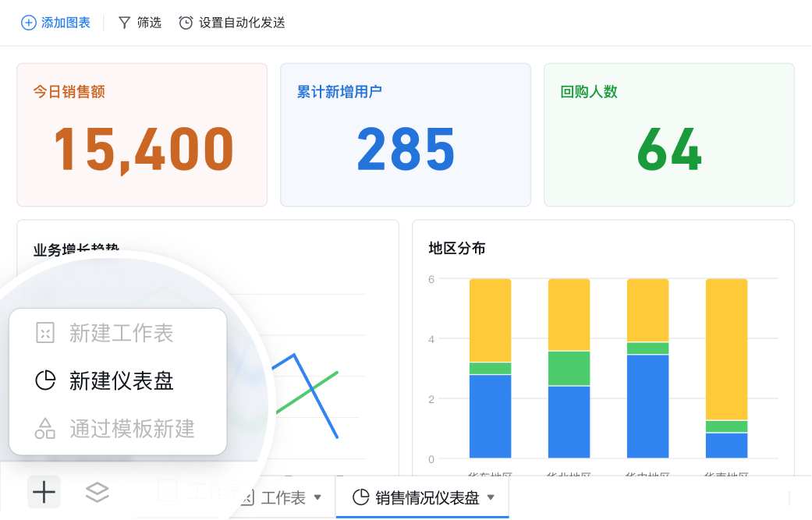The width and height of the screenshot is (812, 520).
Task: Click the 添加图表 button label
Action: 66,23
